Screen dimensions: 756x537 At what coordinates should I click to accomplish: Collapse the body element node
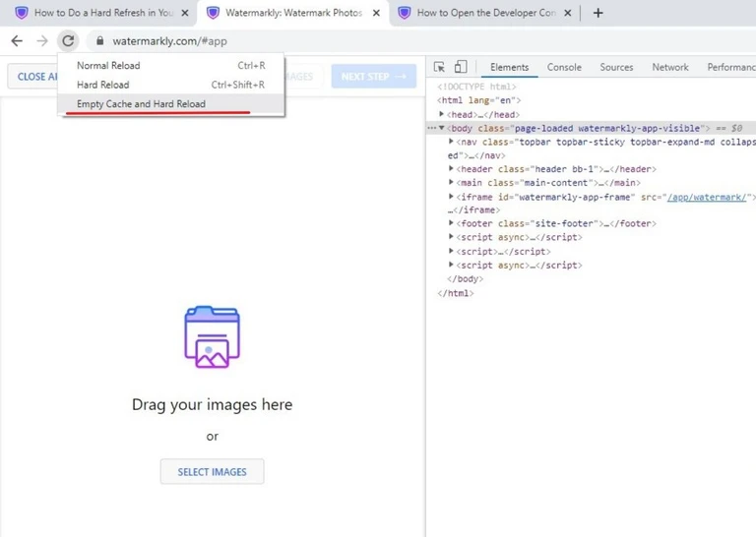(441, 128)
